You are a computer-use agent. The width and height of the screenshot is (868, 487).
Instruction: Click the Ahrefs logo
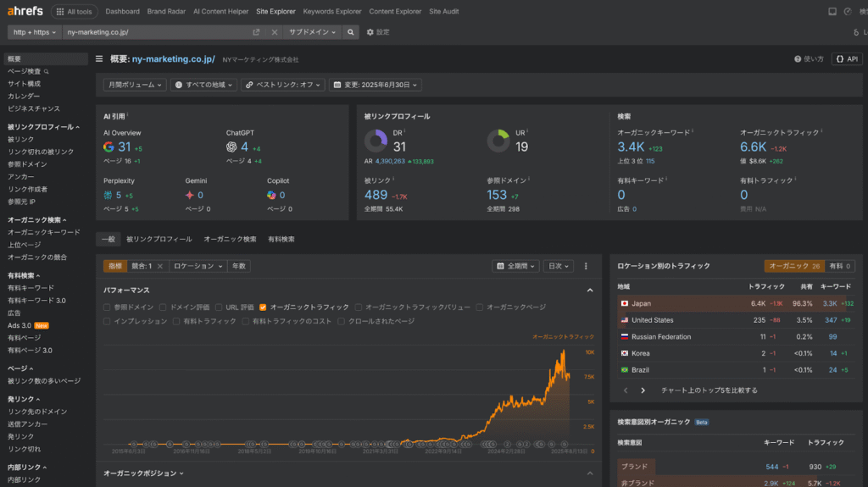(25, 11)
